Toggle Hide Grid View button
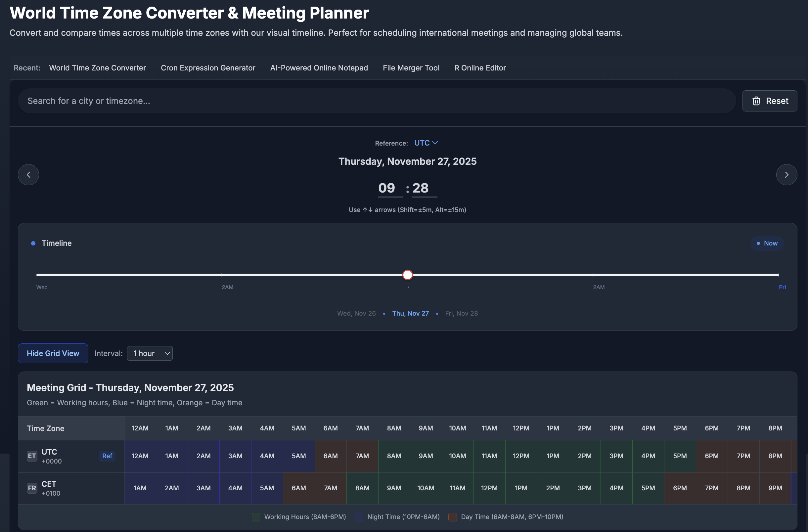 (x=53, y=353)
